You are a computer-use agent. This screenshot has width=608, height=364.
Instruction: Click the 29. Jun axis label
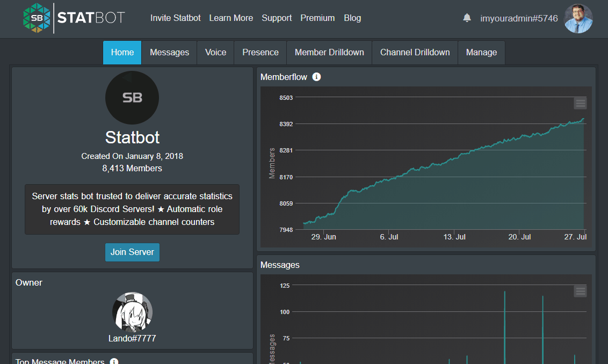(x=323, y=237)
